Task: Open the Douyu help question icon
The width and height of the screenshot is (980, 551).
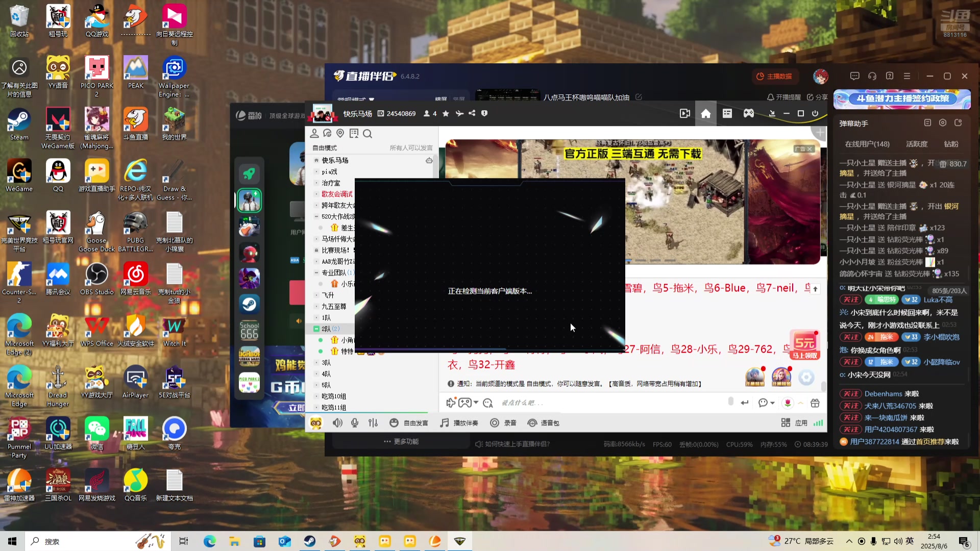Action: click(890, 76)
